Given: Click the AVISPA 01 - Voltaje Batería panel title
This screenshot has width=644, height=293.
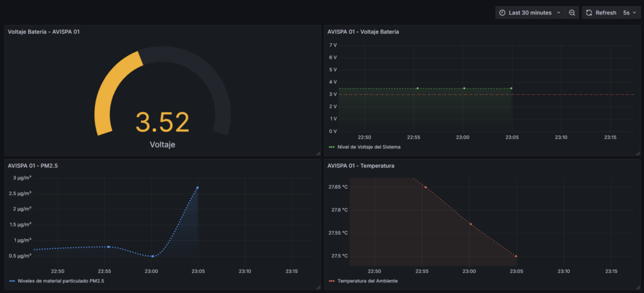Looking at the screenshot, I should tap(363, 31).
